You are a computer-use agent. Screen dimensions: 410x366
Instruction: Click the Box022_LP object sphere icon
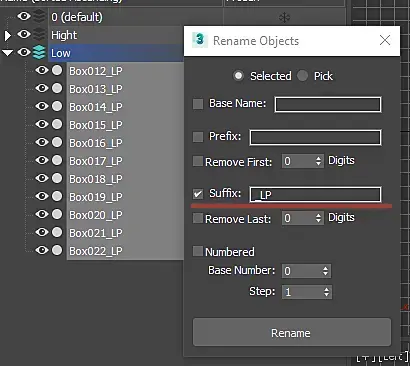point(57,250)
